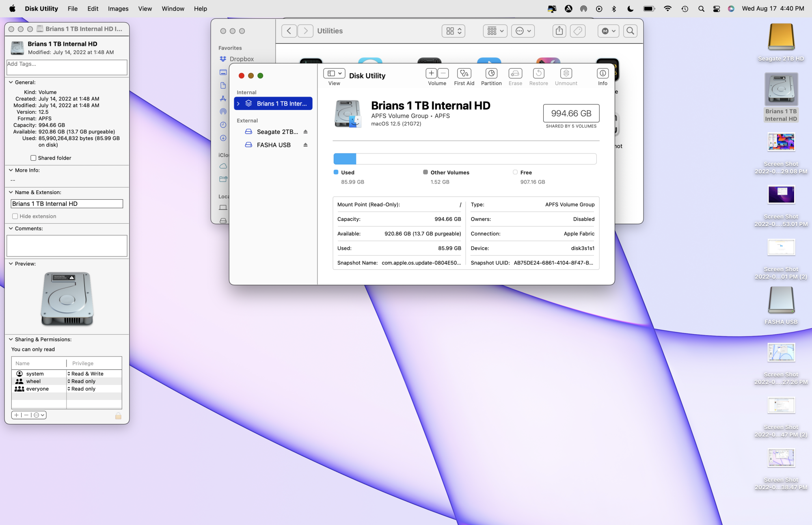The height and width of the screenshot is (525, 812).
Task: Enable the Shared folder checkbox
Action: pos(33,158)
